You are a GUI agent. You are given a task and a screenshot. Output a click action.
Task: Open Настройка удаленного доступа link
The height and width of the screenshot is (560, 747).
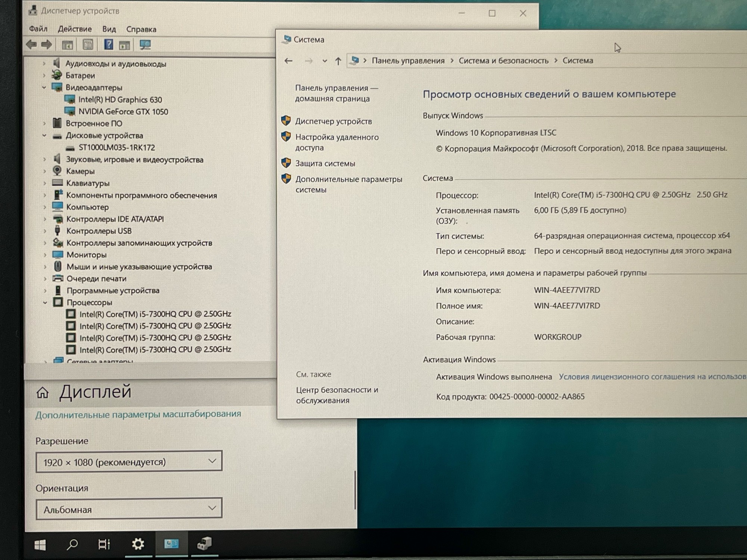click(337, 142)
